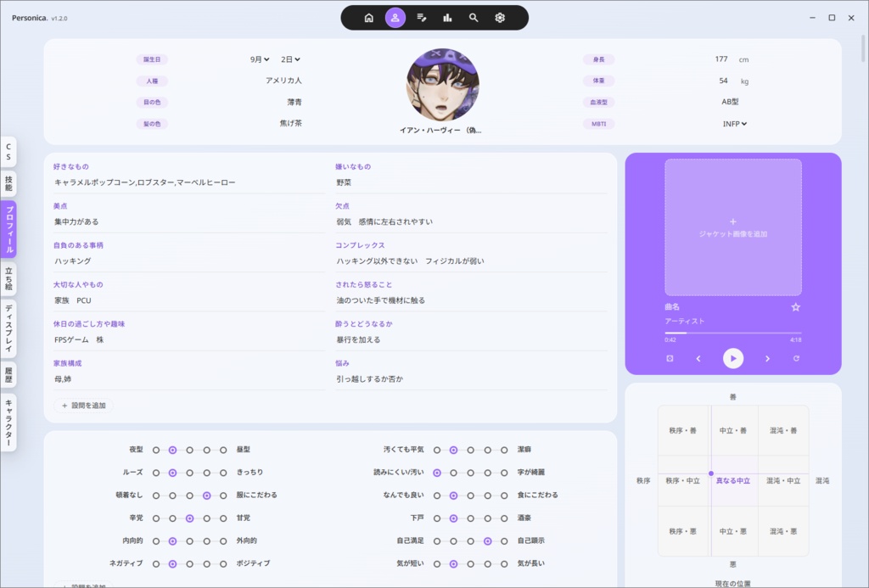Choose the 混沌・善 alignment cell
Image resolution: width=869 pixels, height=588 pixels.
point(783,431)
